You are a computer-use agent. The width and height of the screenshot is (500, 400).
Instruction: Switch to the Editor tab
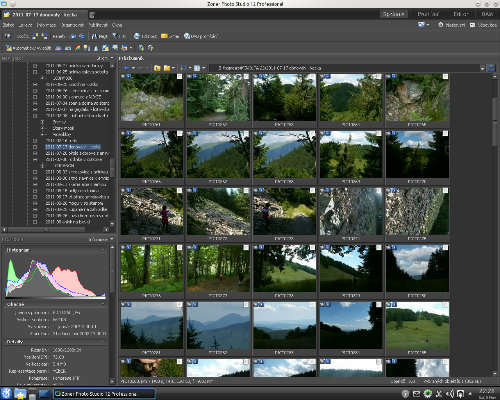point(461,14)
